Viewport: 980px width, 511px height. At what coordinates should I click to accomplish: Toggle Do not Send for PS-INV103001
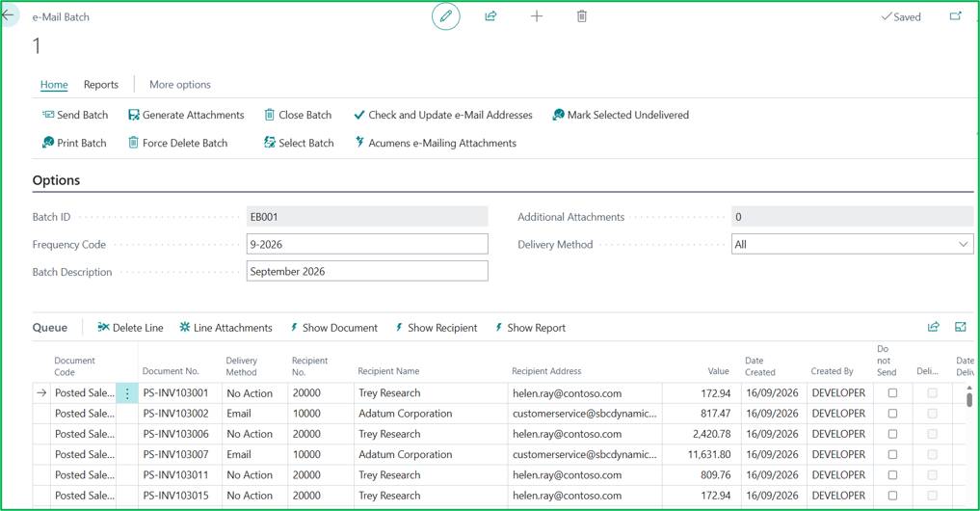click(x=892, y=393)
